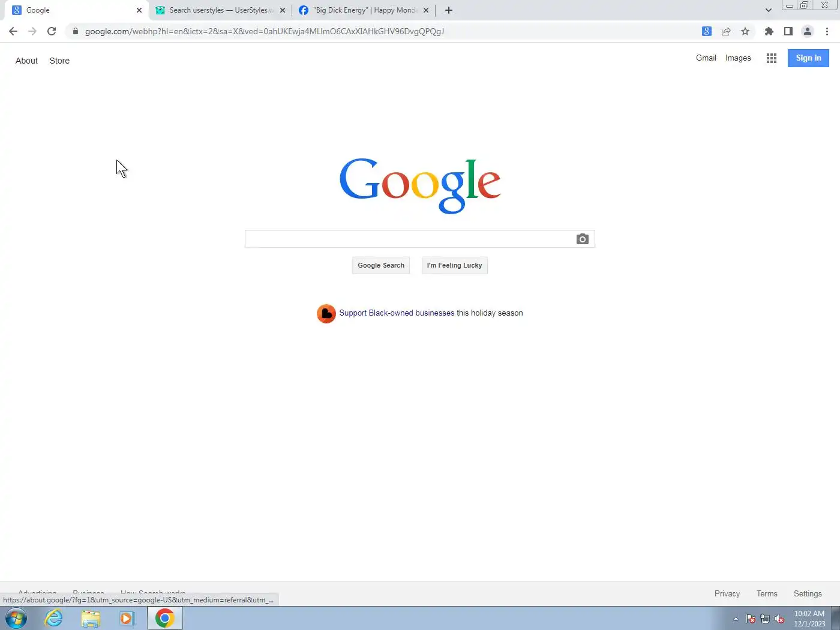The height and width of the screenshot is (630, 840).
Task: Open Windows Media Player from the taskbar
Action: (127, 618)
